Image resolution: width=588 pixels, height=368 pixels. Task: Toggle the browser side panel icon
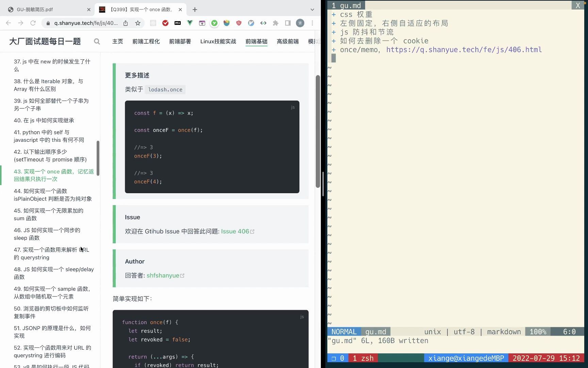click(288, 23)
